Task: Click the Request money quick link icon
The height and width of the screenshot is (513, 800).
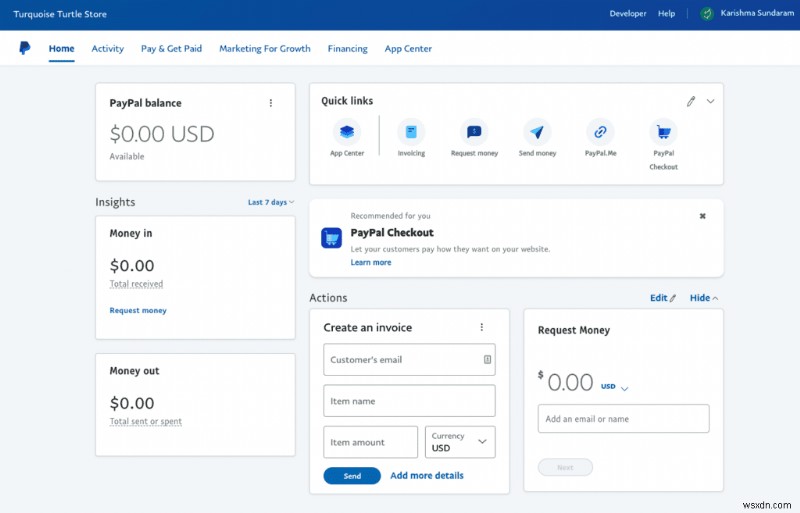Action: [x=474, y=132]
